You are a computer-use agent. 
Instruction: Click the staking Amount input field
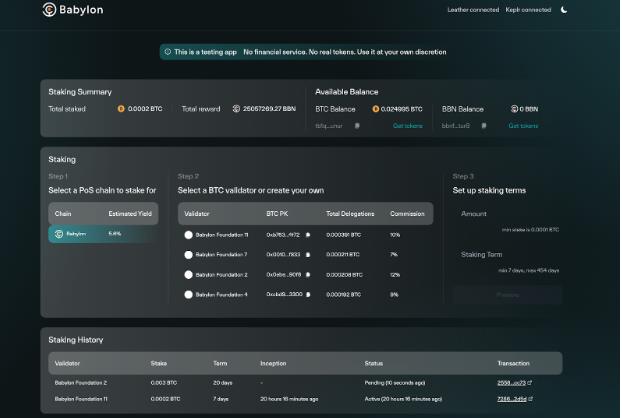[507, 221]
